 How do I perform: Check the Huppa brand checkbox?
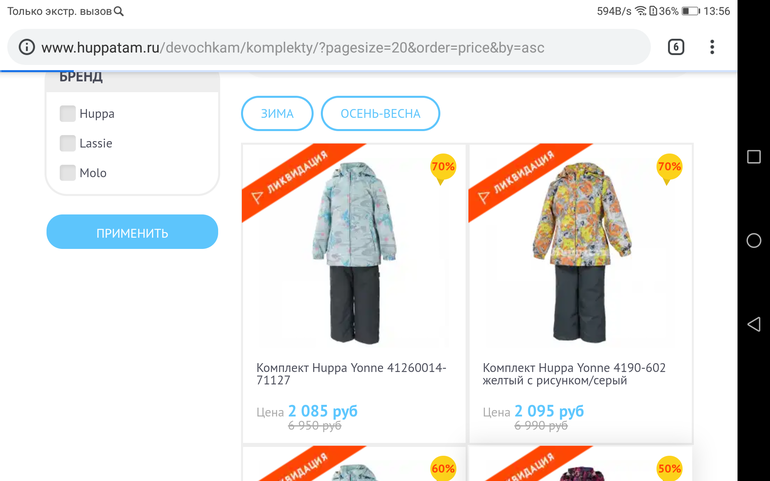coord(68,113)
